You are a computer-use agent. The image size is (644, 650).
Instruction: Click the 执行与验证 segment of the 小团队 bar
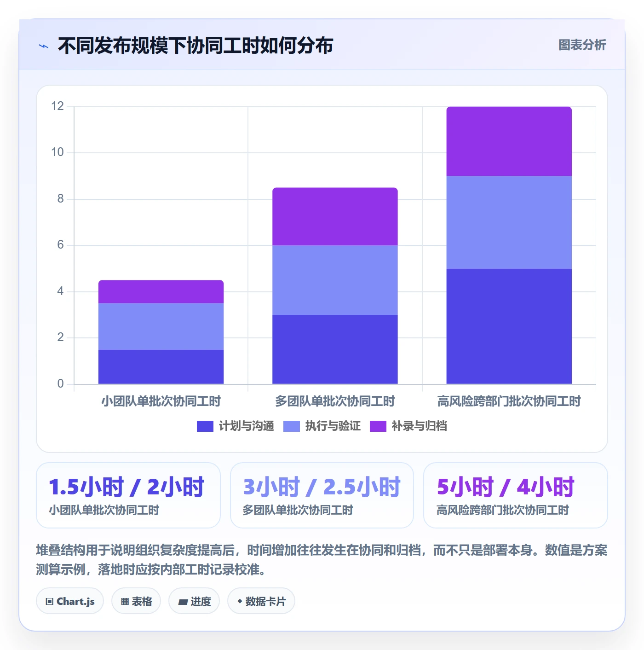click(x=161, y=326)
